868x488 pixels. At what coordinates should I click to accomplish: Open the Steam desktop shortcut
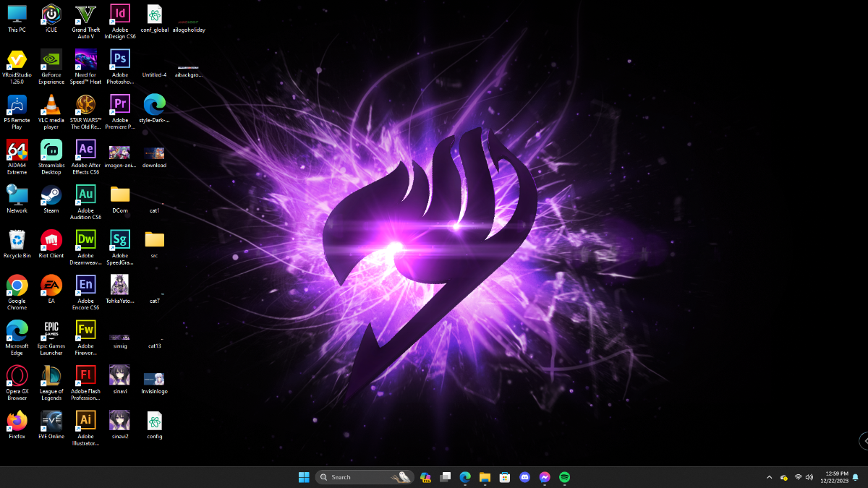click(x=51, y=195)
